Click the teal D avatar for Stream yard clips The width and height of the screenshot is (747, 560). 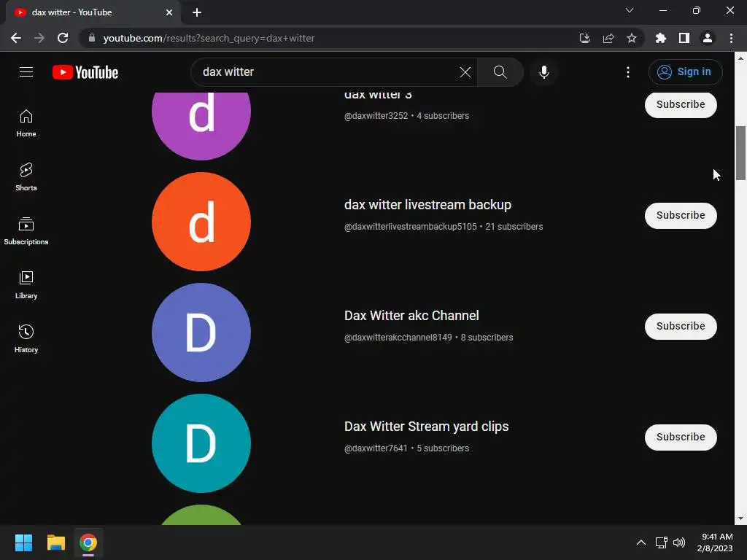click(x=201, y=443)
